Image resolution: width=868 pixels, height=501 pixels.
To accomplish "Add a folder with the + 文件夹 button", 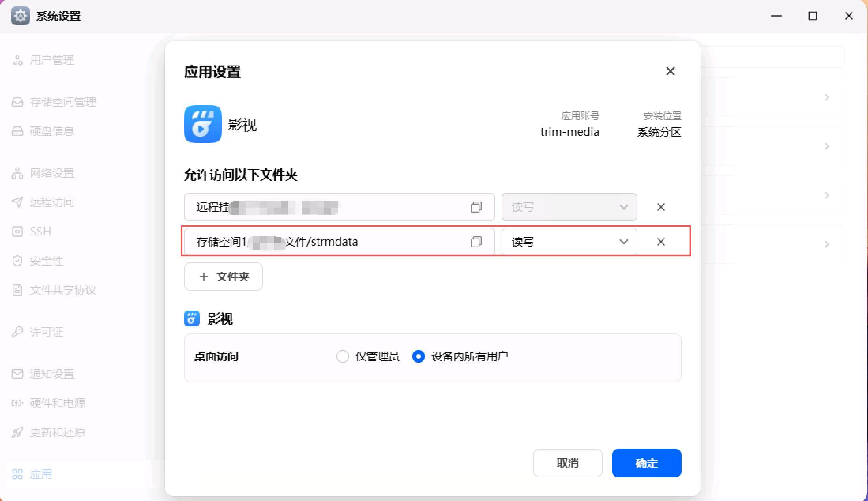I will [x=224, y=277].
